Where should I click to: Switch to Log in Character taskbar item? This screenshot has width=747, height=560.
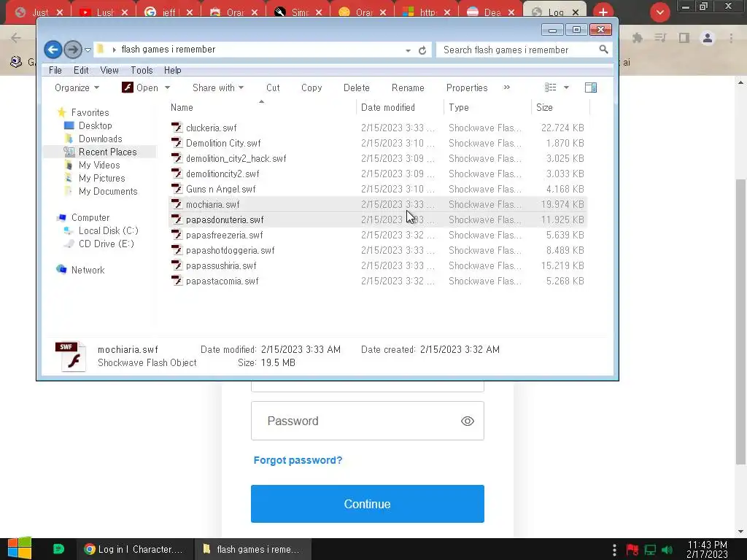coord(135,550)
